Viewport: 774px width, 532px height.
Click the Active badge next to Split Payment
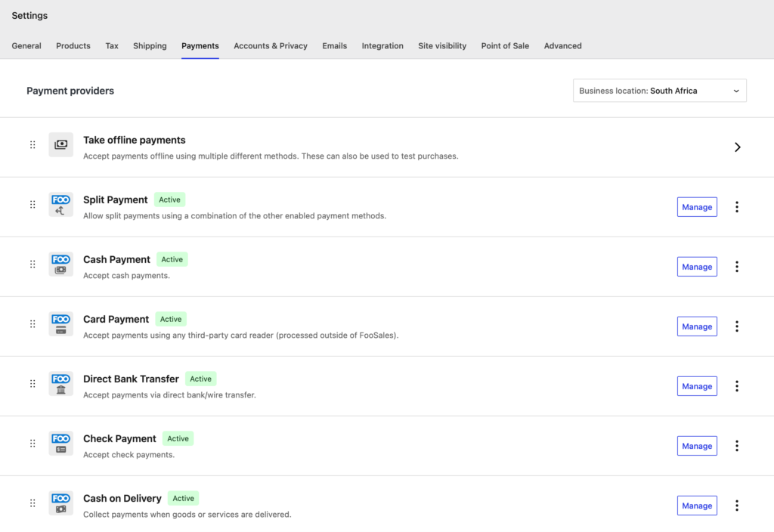click(x=169, y=199)
